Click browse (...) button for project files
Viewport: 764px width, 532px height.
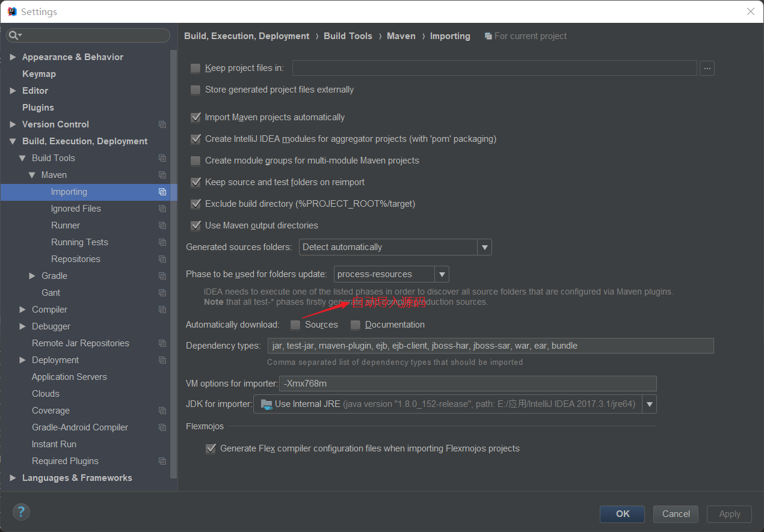(707, 68)
